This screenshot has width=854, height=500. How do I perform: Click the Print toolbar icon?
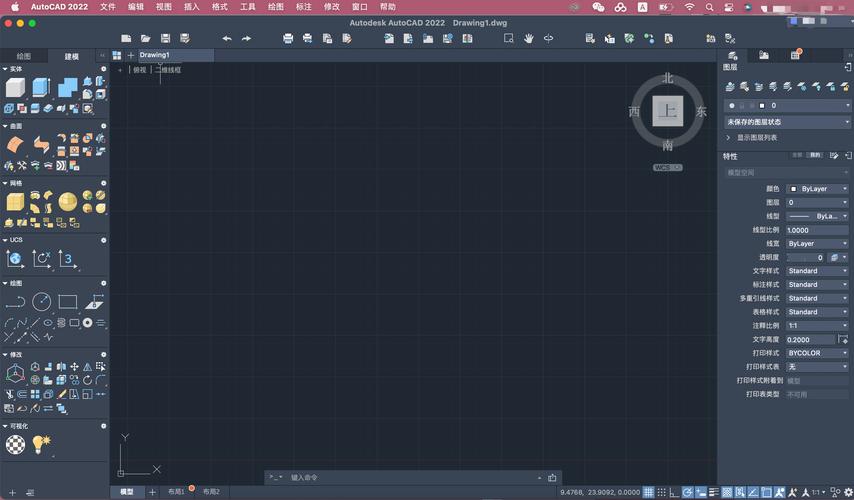point(288,38)
